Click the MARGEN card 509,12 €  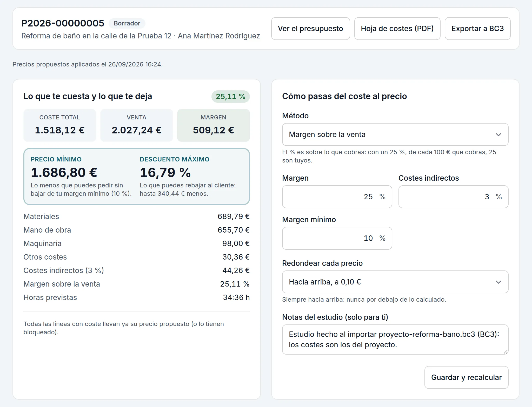214,125
